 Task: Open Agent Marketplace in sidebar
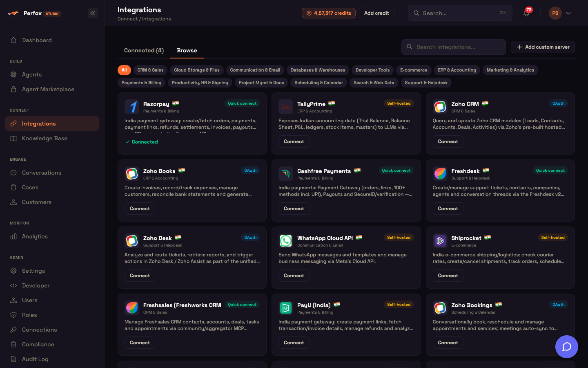point(52,89)
